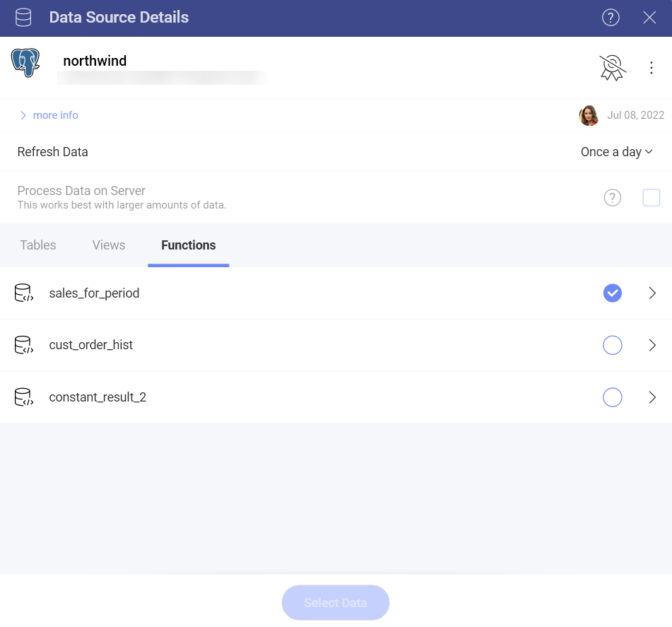Click the constant_result_2 function icon
The image size is (672, 627).
point(24,397)
